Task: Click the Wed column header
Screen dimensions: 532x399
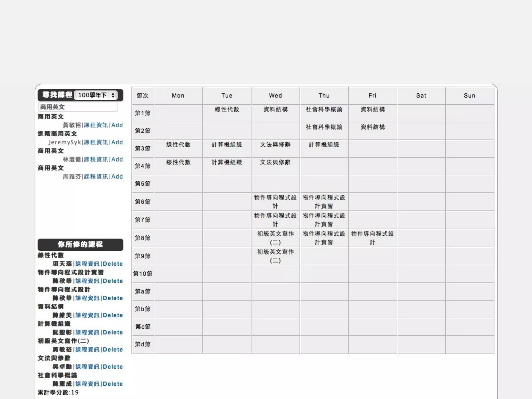Action: pos(275,96)
